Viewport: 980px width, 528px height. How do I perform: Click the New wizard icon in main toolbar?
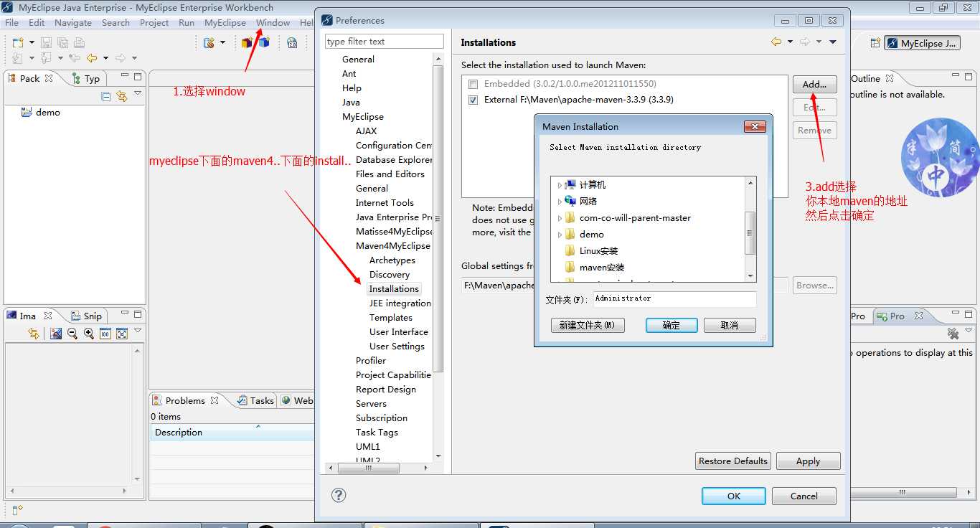18,43
